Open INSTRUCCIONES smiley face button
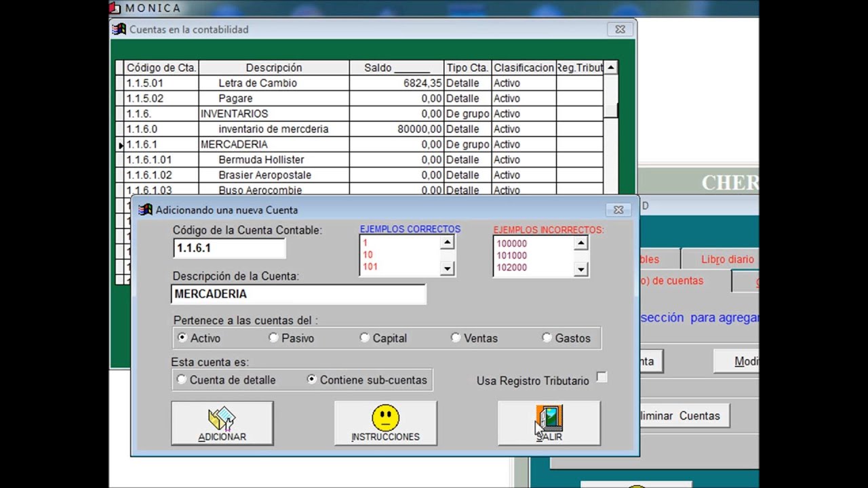868x488 pixels. [x=385, y=424]
